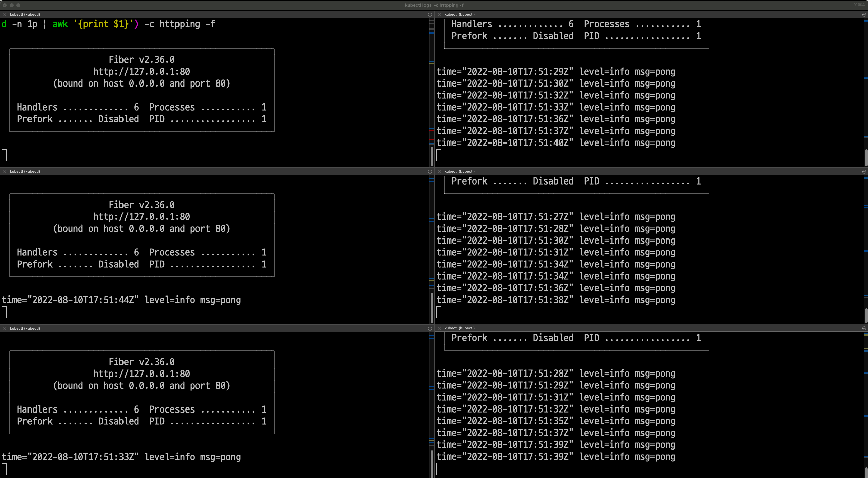The height and width of the screenshot is (478, 868).
Task: Click the yellow minimize window button
Action: tap(12, 5)
